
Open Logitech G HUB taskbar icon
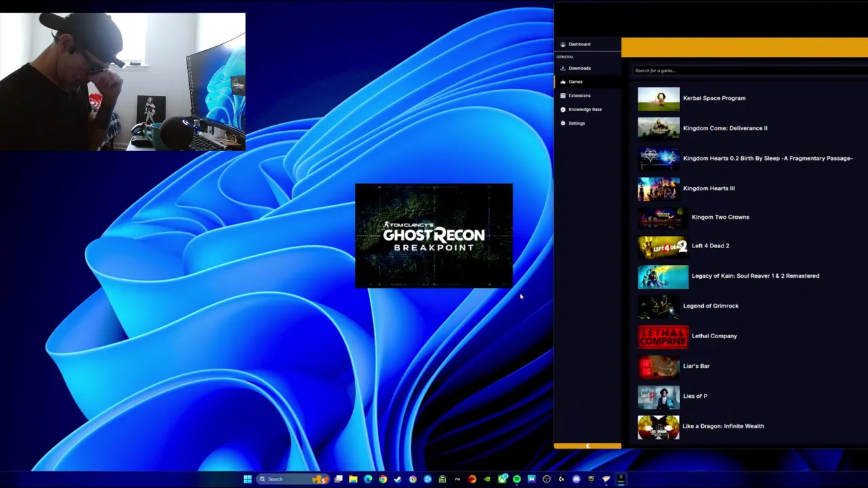pyautogui.click(x=561, y=479)
